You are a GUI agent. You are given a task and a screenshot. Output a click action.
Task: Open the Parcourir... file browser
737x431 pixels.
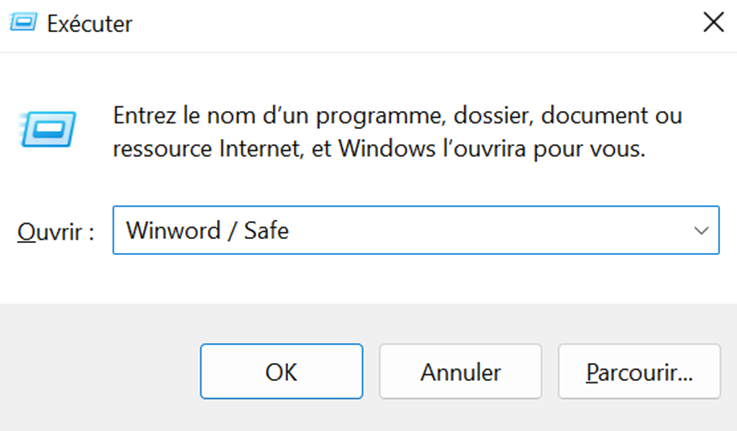pos(639,371)
